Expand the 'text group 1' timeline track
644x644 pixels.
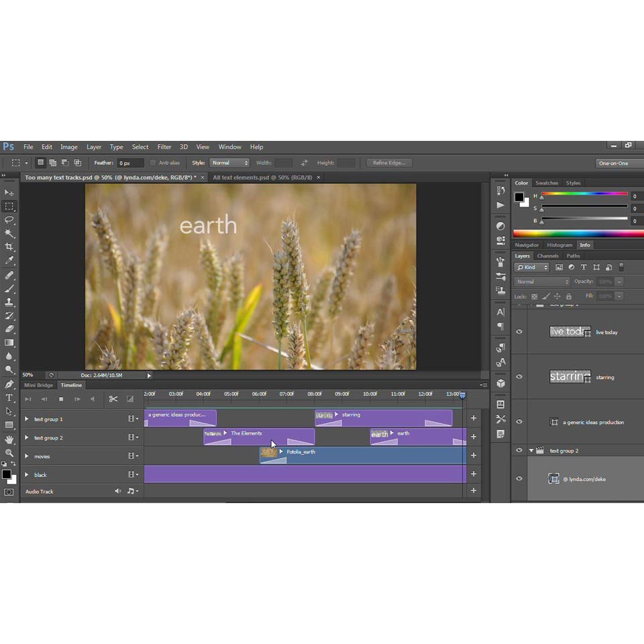tap(27, 419)
